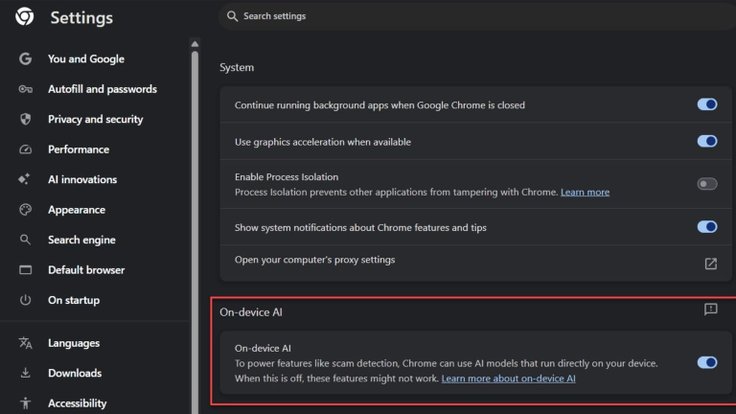Image resolution: width=736 pixels, height=414 pixels.
Task: Go to Default browser section
Action: tap(86, 270)
